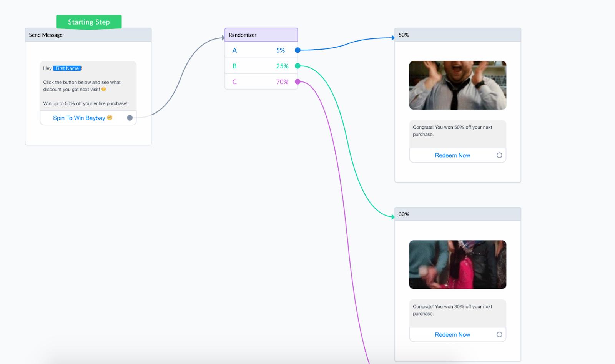Click the excited man GIF in 50% node
Screen dimensions: 615x364
click(458, 85)
